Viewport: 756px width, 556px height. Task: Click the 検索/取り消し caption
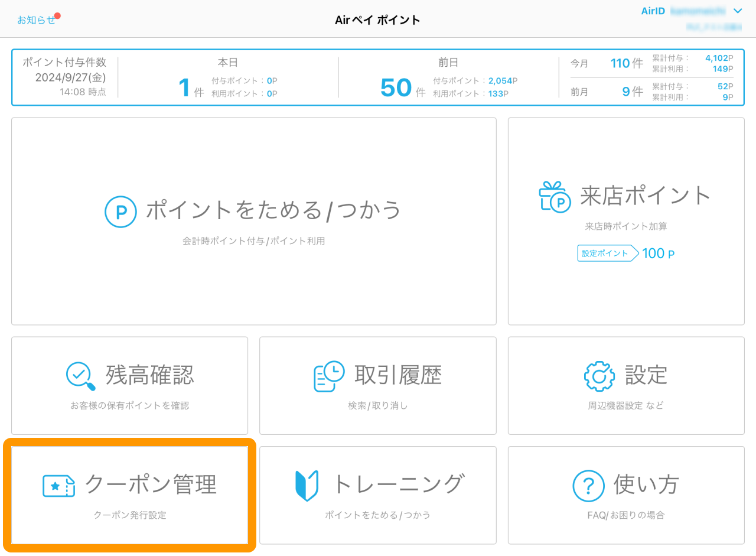[378, 406]
